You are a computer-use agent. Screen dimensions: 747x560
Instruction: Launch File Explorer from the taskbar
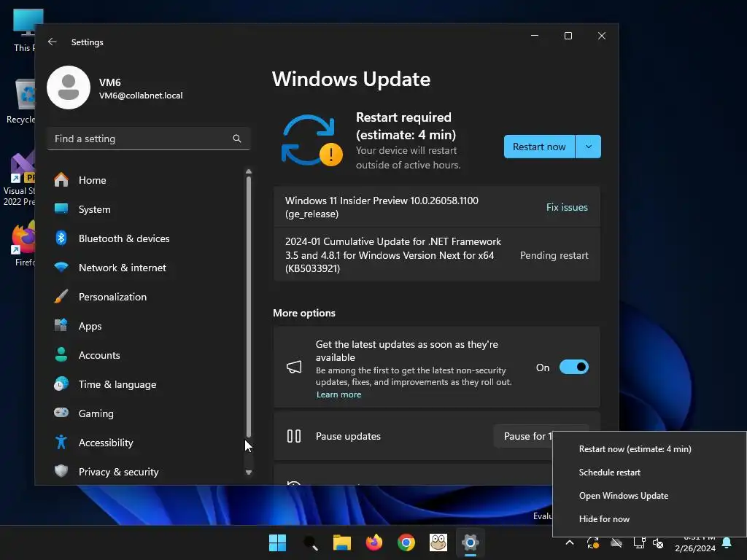pyautogui.click(x=342, y=542)
